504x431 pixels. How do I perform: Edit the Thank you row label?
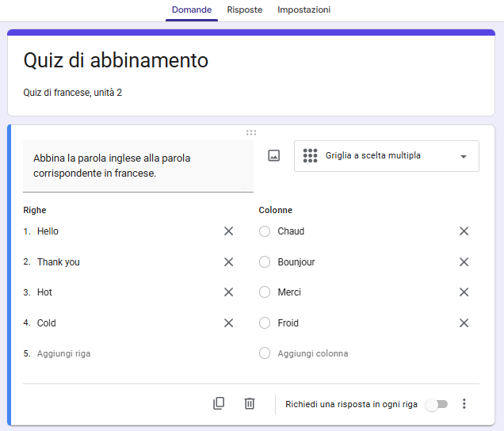click(x=59, y=262)
